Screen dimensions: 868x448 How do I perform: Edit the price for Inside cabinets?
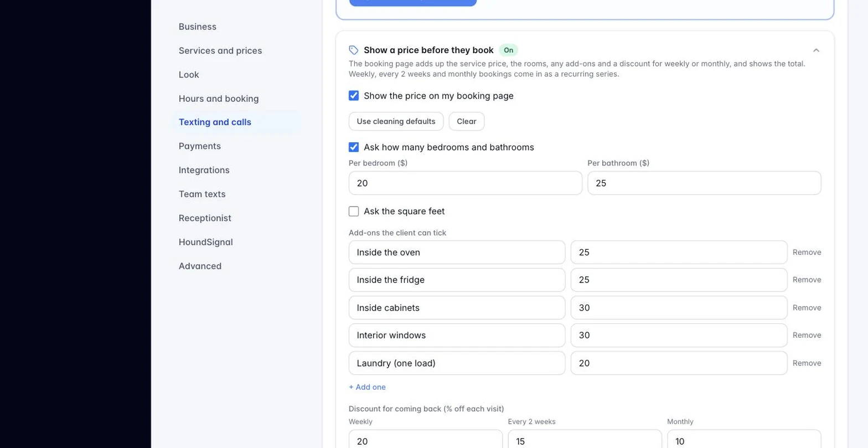(x=679, y=308)
